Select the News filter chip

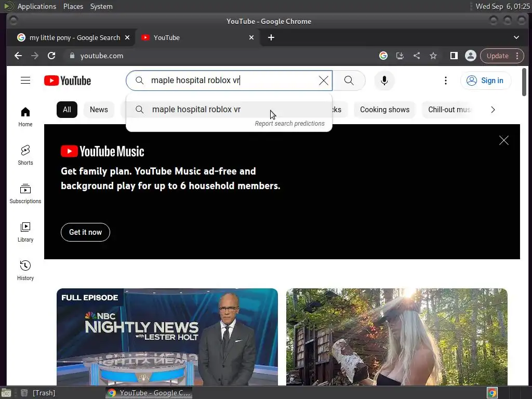[99, 110]
